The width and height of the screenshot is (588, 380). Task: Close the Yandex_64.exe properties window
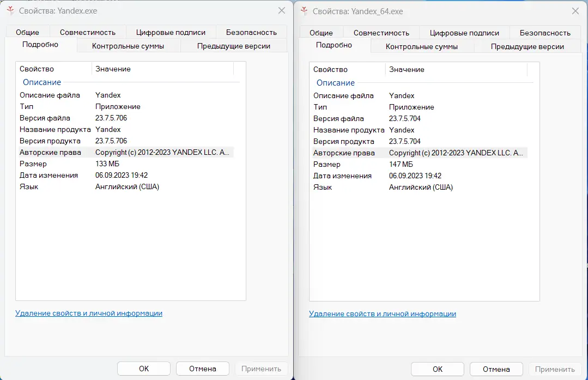pyautogui.click(x=575, y=11)
